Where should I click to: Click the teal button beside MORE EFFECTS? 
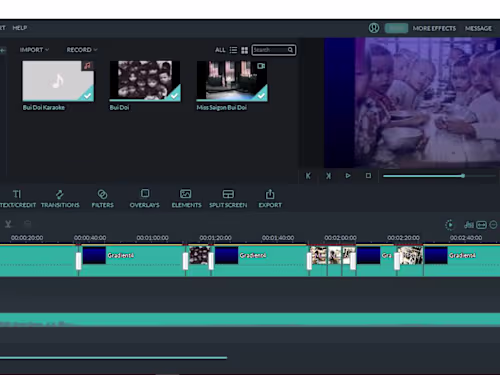click(x=396, y=28)
